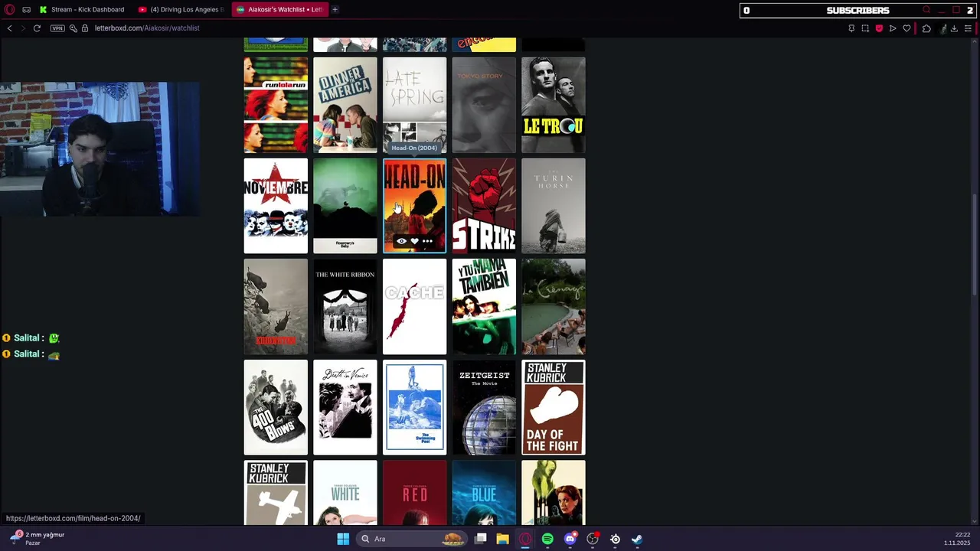980x551 pixels.
Task: Open The 400 Blows poster
Action: 276,408
